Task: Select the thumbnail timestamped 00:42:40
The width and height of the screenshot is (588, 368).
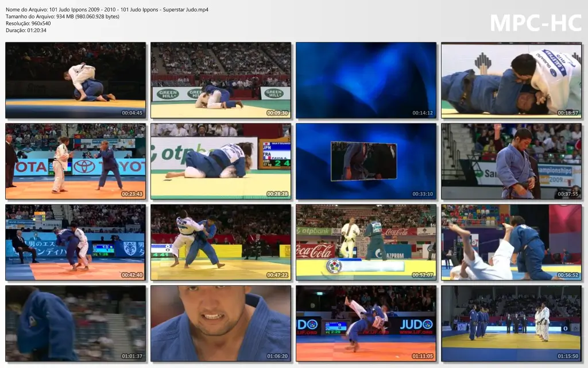Action: coord(75,242)
